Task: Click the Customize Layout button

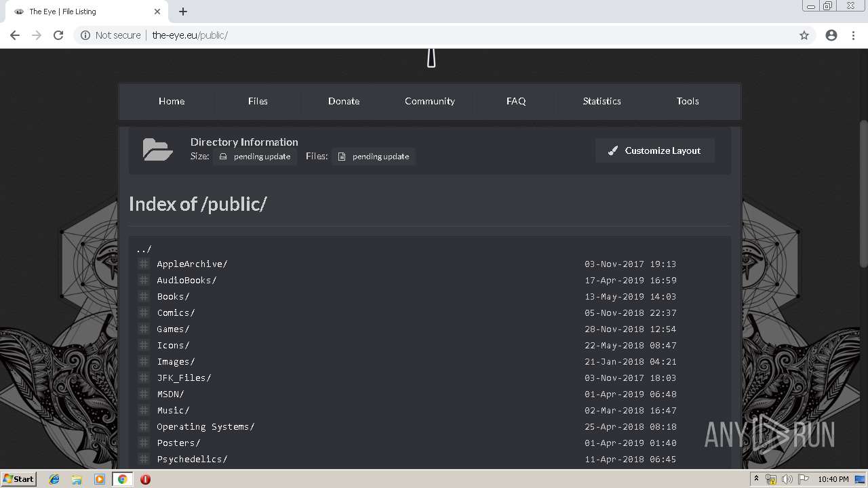Action: [x=655, y=150]
